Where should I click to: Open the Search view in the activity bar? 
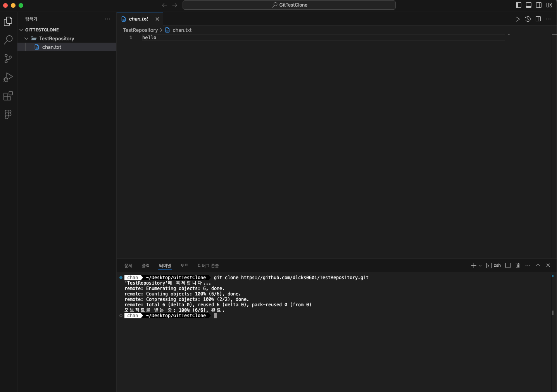(x=8, y=40)
